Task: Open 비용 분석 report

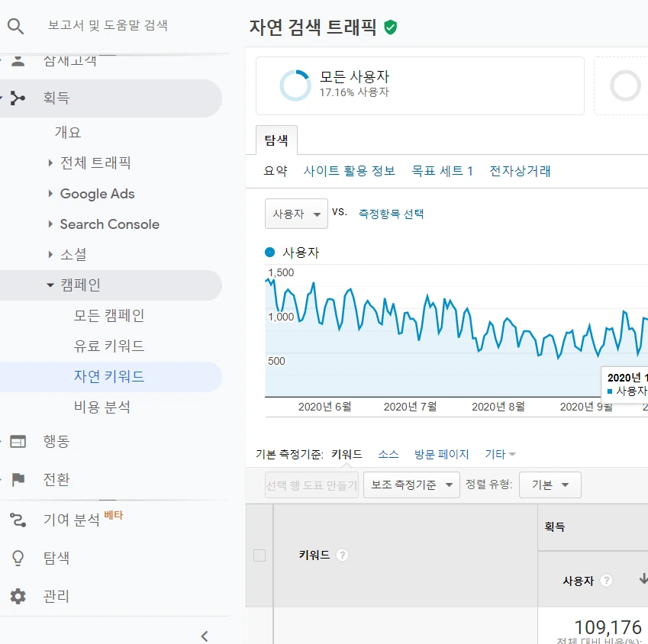Action: tap(102, 407)
